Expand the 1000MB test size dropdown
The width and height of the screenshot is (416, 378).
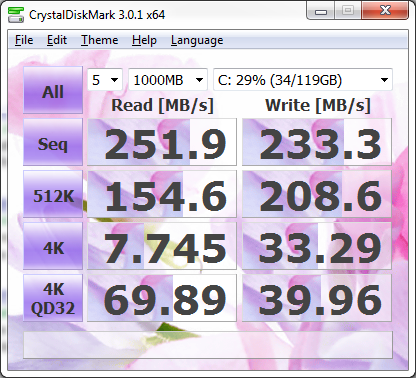168,80
